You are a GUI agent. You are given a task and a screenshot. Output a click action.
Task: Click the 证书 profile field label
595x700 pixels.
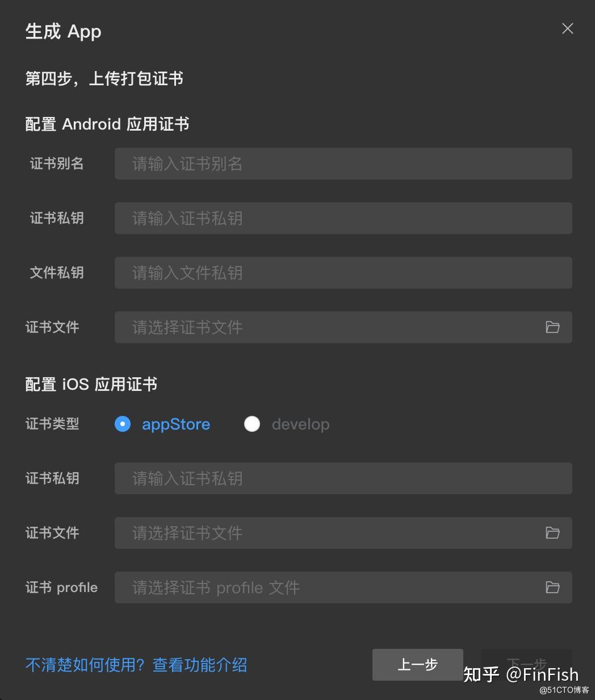point(61,587)
